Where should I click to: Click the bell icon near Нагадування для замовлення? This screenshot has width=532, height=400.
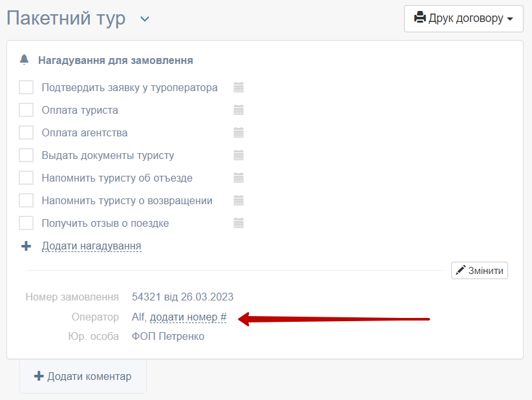click(25, 60)
